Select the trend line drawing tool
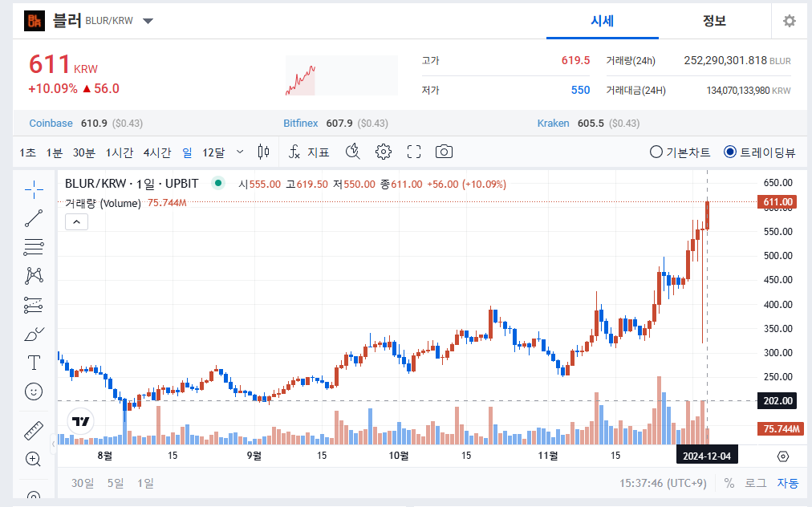 coord(34,218)
